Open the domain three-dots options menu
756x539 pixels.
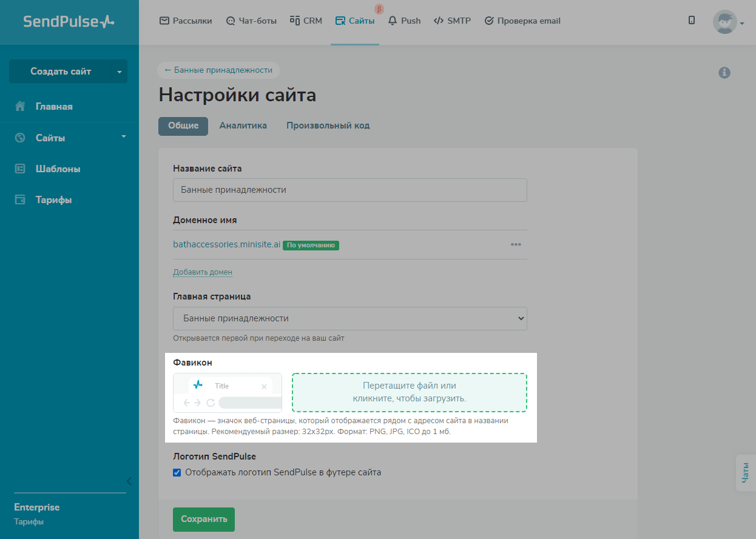tap(516, 245)
